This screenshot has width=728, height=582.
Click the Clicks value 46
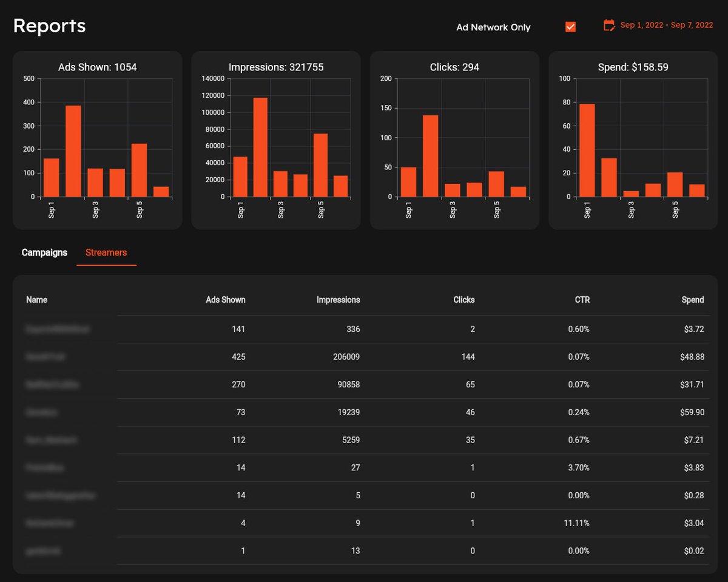(x=470, y=412)
